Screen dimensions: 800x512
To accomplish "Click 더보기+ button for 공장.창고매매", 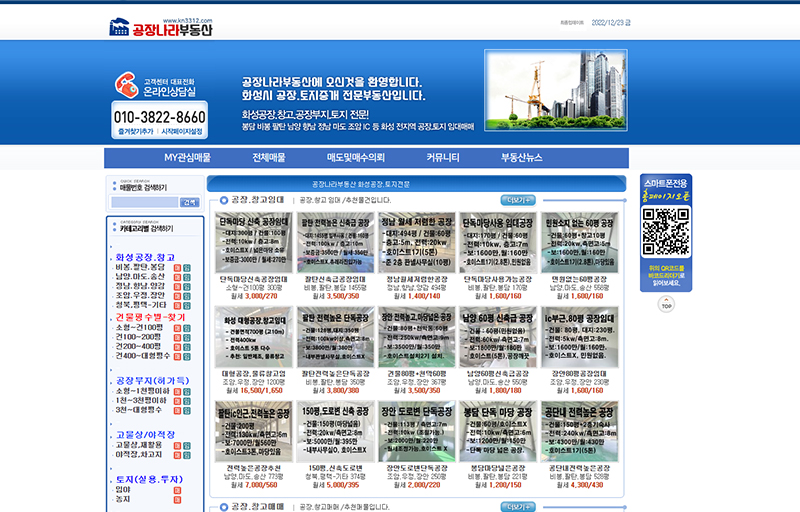I will coord(518,507).
